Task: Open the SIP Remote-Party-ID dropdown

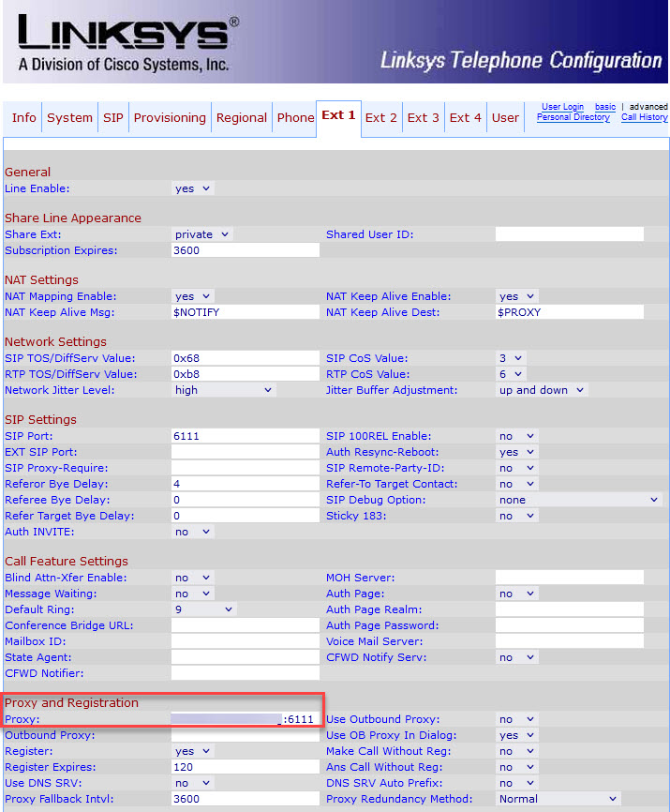Action: pos(517,468)
